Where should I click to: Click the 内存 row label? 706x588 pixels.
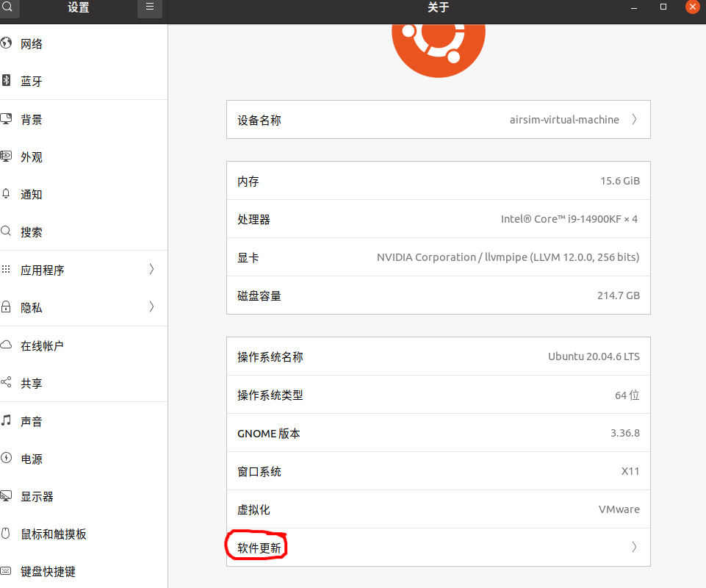click(x=248, y=182)
